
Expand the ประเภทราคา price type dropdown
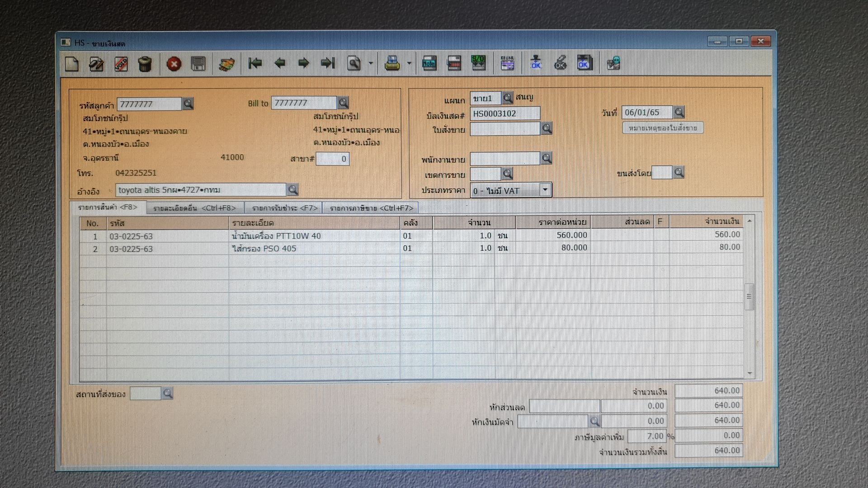545,190
